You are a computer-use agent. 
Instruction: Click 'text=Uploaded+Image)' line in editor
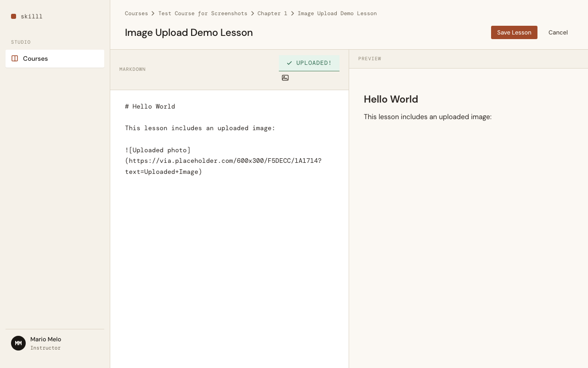(x=164, y=172)
